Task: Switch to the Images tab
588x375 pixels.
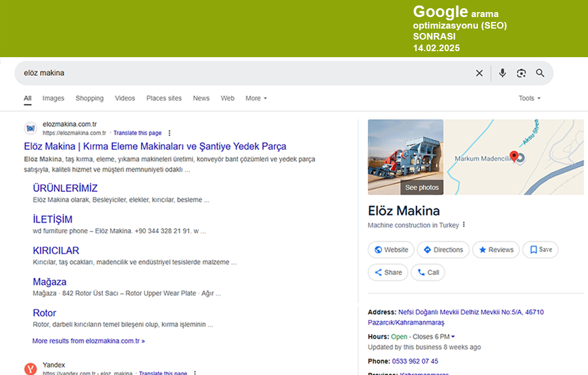Action: pos(53,98)
